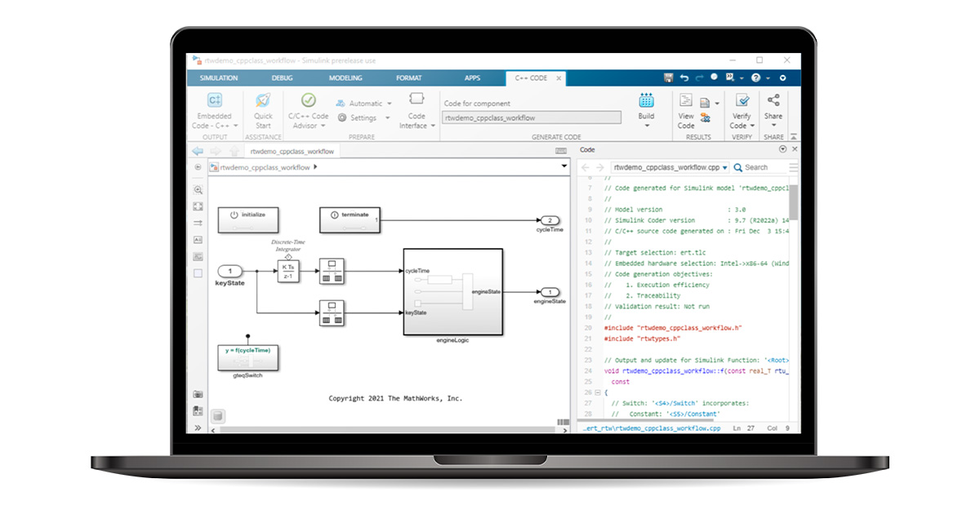
Task: Open View Code from the Results section
Action: [686, 110]
